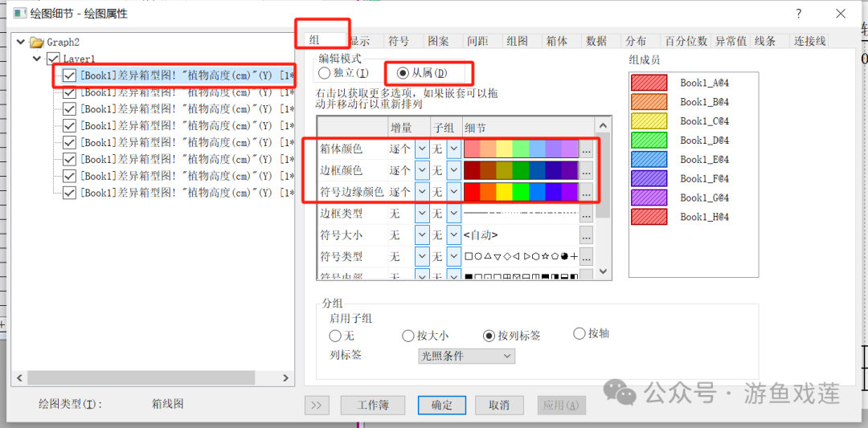Open border color details ellipsis button

coord(586,170)
